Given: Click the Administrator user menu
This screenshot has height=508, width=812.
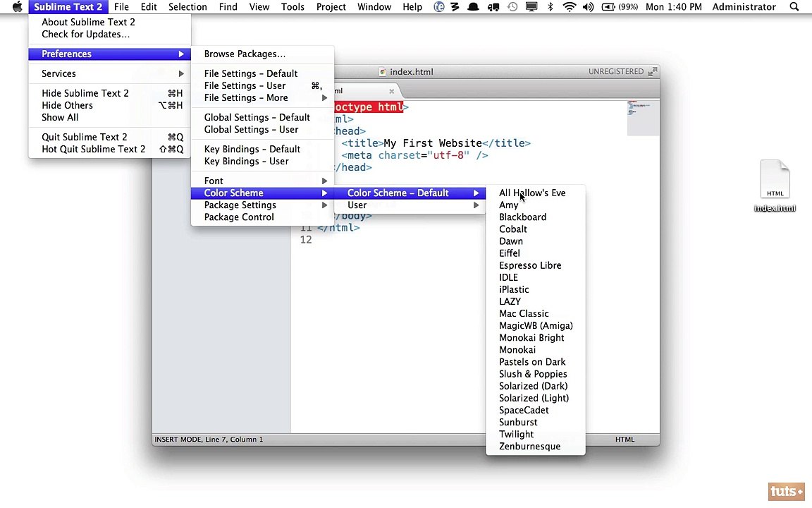Looking at the screenshot, I should click(x=744, y=7).
